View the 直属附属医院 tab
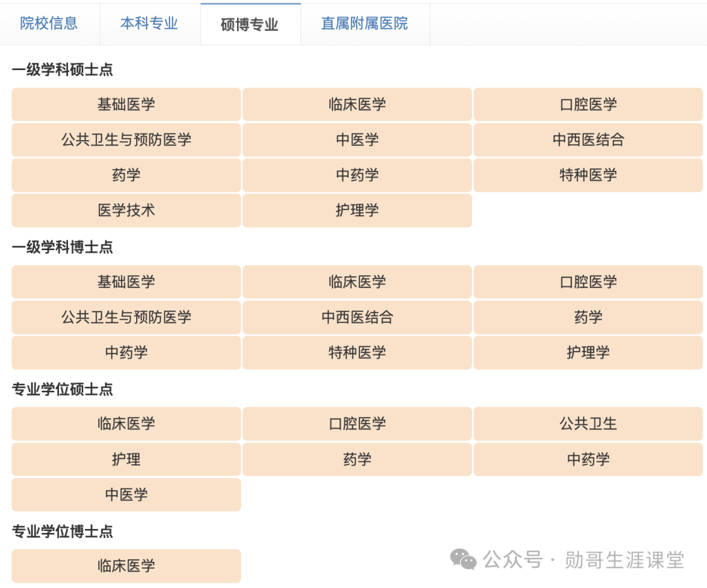Screen dimensions: 707x588 point(364,23)
